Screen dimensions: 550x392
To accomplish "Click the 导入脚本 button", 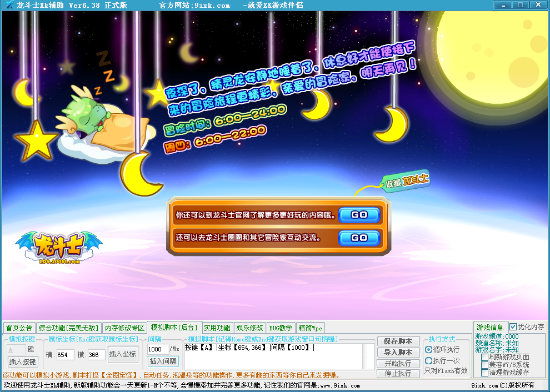I will coord(398,352).
